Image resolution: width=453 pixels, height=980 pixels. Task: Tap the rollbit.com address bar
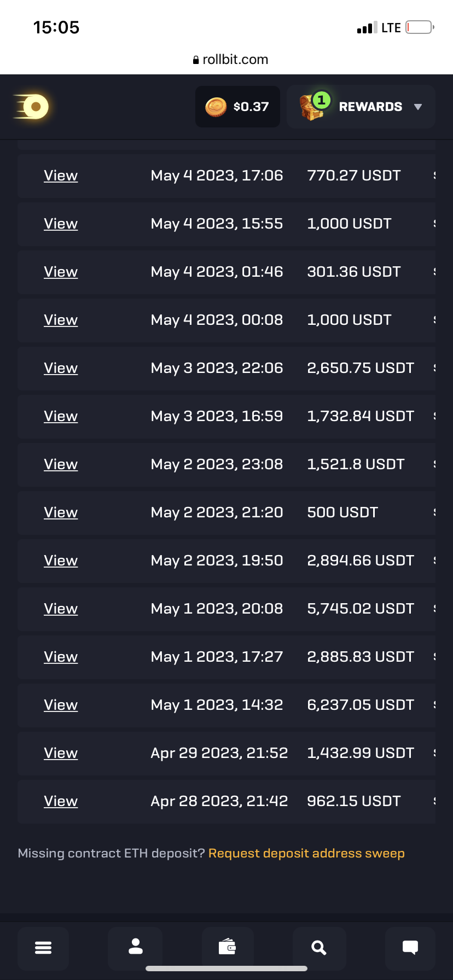click(x=230, y=60)
